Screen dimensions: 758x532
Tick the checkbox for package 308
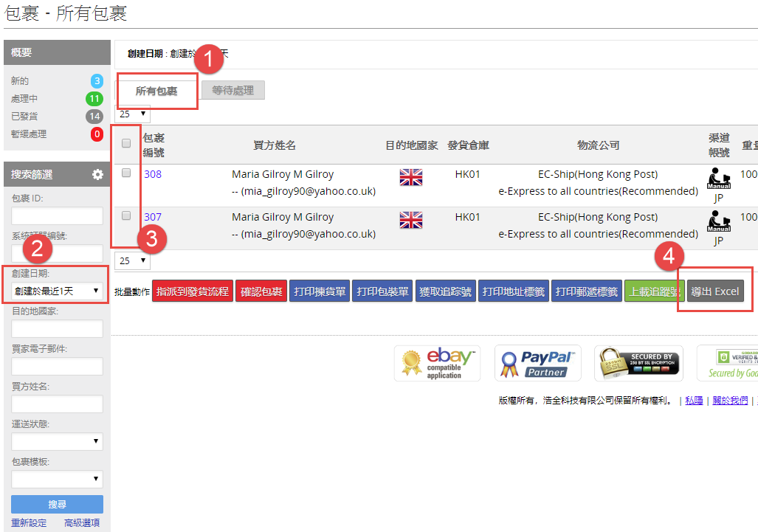tap(126, 173)
